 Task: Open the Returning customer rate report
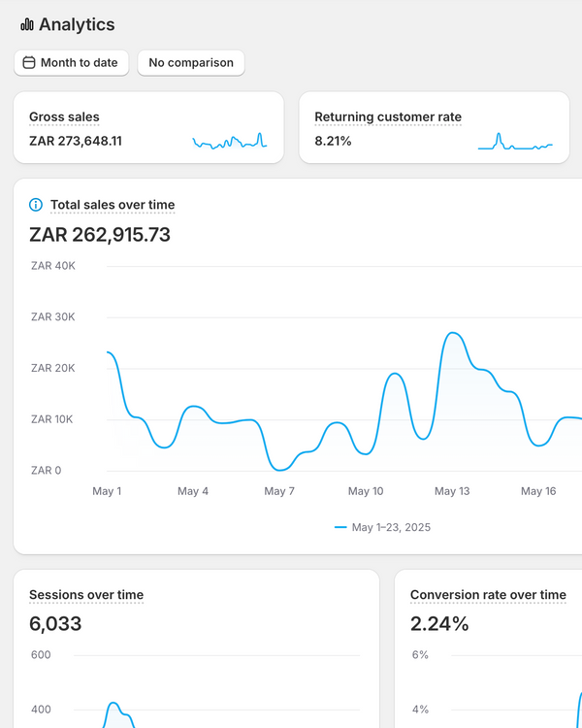coord(388,117)
